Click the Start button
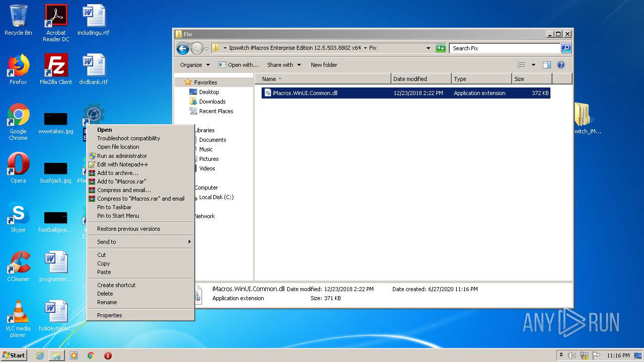Viewport: 644px width, 362px height. pos(14,355)
